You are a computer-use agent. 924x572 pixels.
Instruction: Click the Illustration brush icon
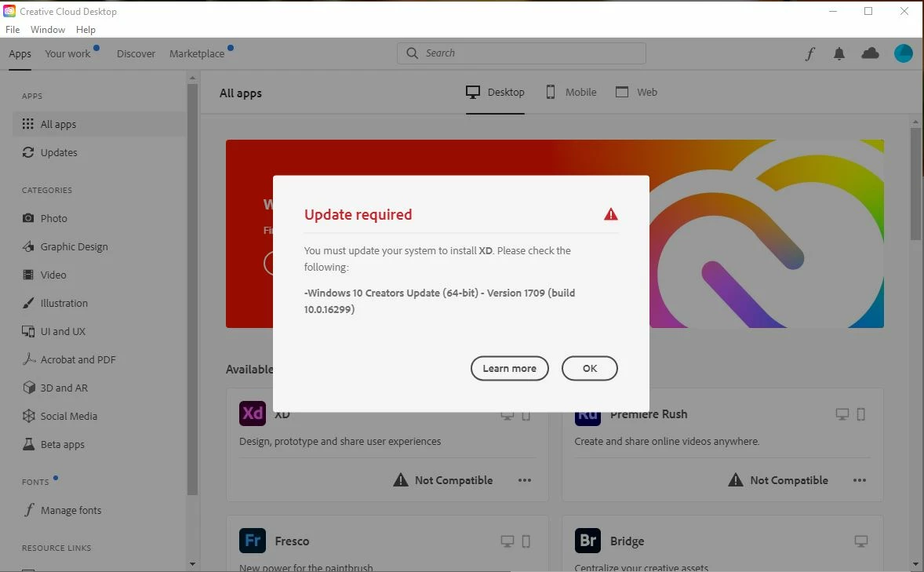click(x=27, y=303)
